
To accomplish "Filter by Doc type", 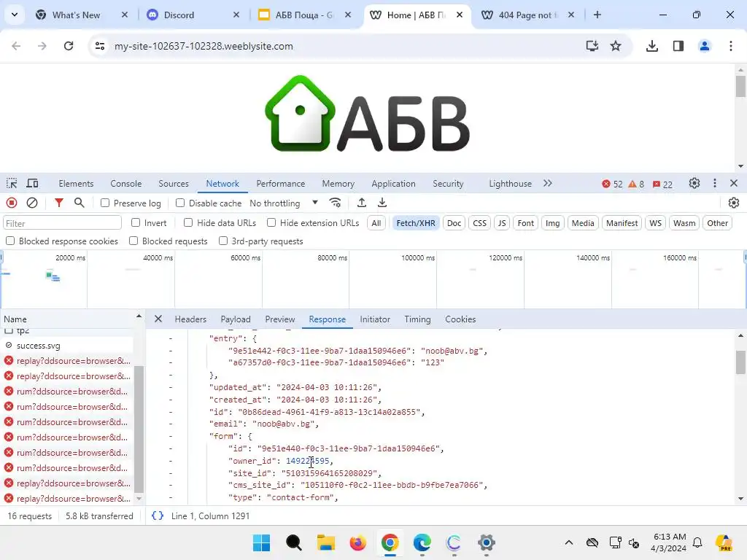I will click(x=454, y=223).
